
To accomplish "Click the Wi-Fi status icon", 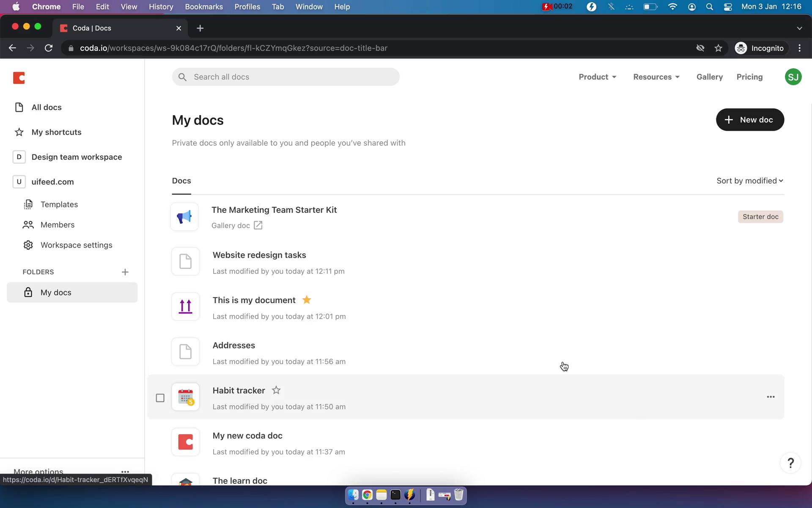I will (672, 7).
